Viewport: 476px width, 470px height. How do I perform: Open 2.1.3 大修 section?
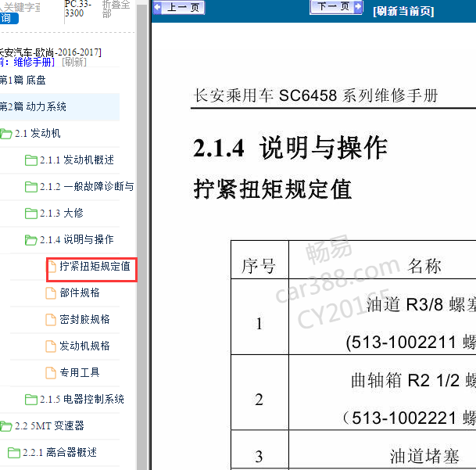pyautogui.click(x=61, y=213)
